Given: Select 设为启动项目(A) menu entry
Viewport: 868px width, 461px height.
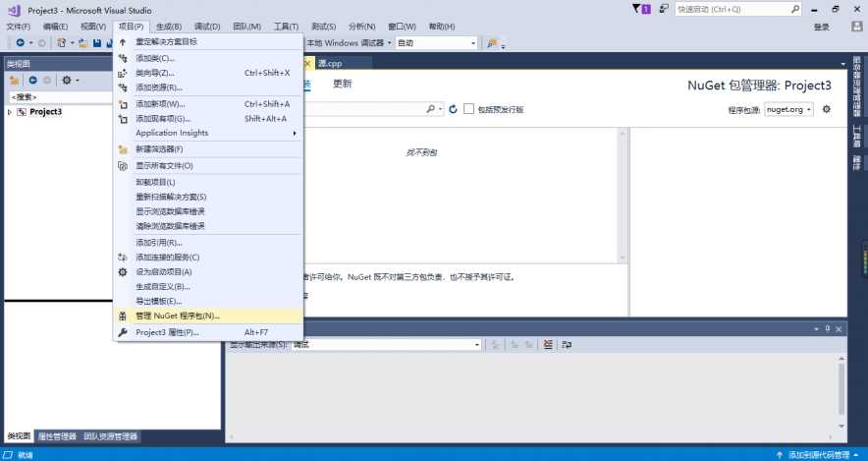Looking at the screenshot, I should pos(164,272).
